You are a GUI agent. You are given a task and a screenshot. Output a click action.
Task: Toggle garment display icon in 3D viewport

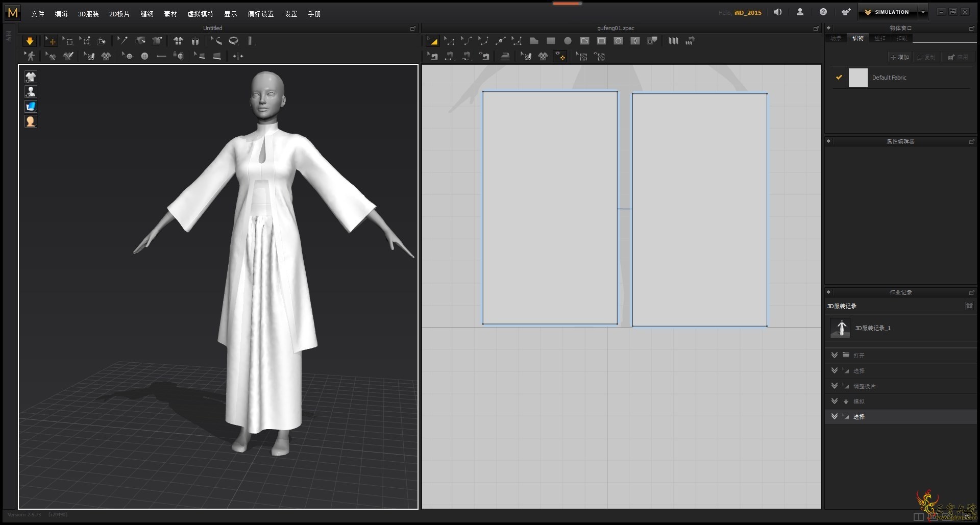pos(31,77)
